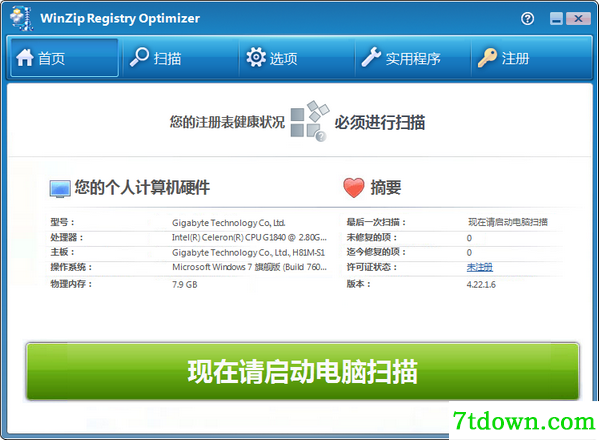This screenshot has width=599, height=440.
Task: Click the WinZip Registry Optimizer logo icon
Action: [22, 18]
